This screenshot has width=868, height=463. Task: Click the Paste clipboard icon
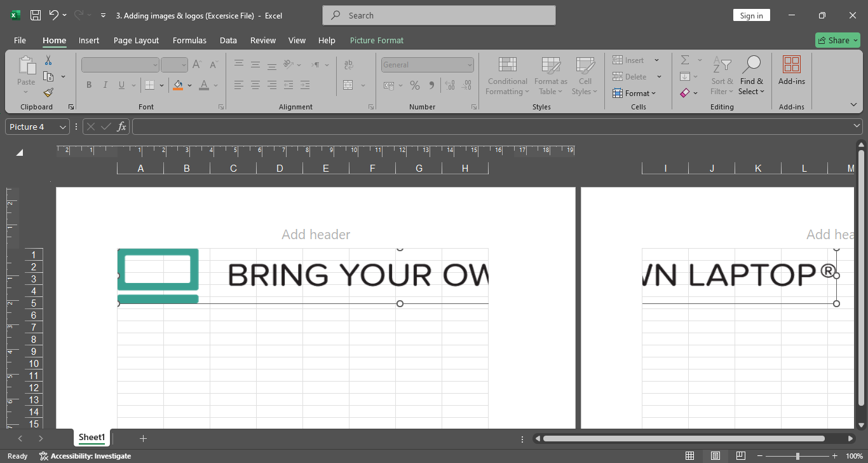(x=26, y=65)
